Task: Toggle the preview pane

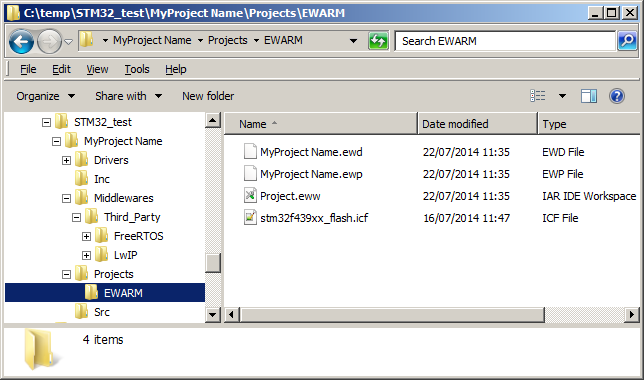Action: pos(589,96)
